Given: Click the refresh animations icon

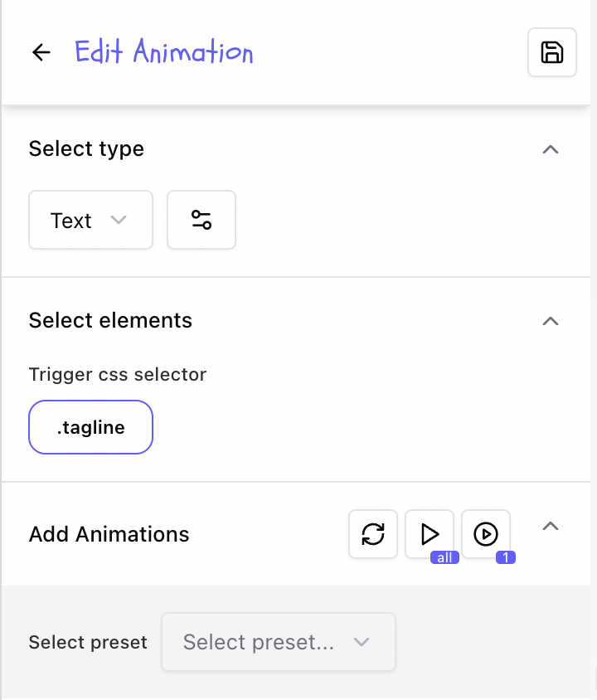Looking at the screenshot, I should (x=373, y=534).
